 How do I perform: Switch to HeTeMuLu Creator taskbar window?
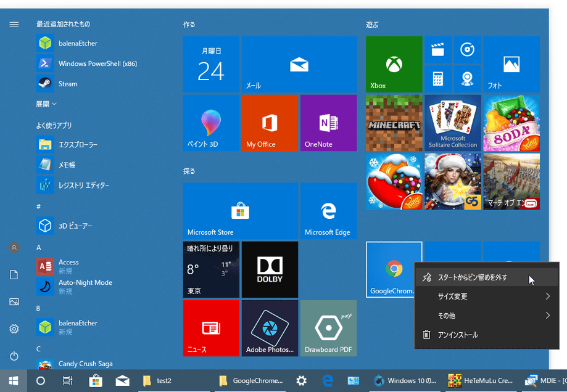[480, 380]
